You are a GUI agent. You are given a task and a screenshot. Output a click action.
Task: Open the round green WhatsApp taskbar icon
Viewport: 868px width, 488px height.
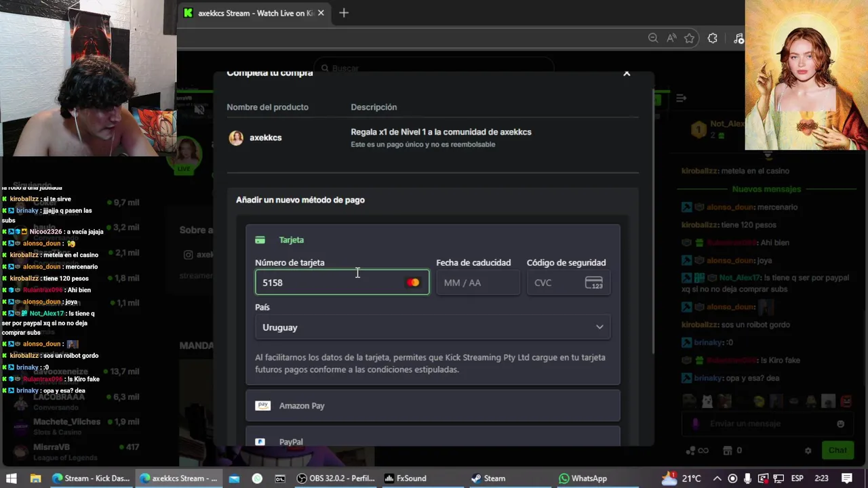click(x=257, y=479)
